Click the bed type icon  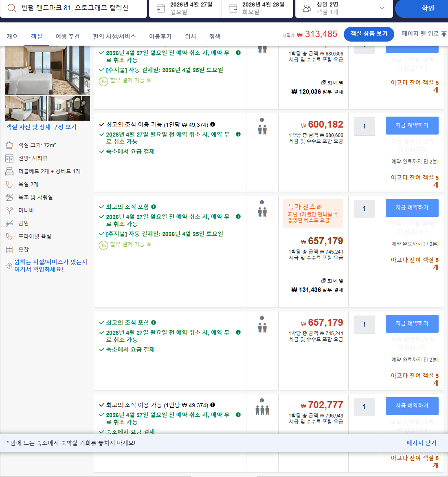pos(9,172)
